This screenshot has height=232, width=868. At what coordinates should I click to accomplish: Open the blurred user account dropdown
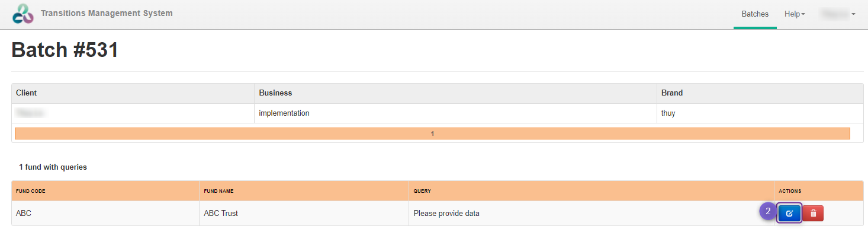(x=838, y=14)
